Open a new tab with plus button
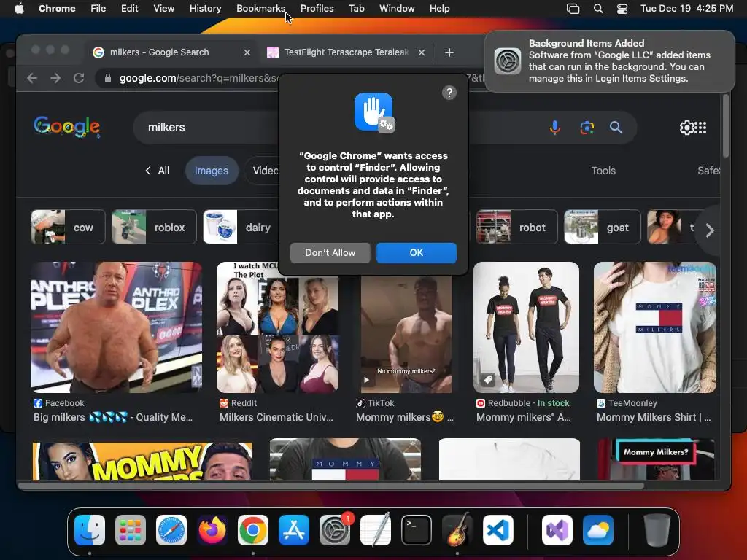This screenshot has height=560, width=747. point(449,52)
